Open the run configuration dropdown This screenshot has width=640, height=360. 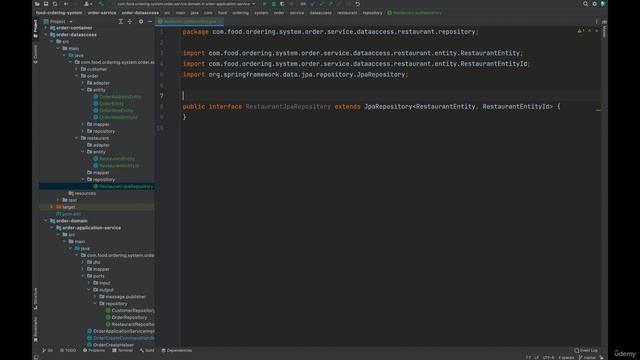[x=184, y=4]
